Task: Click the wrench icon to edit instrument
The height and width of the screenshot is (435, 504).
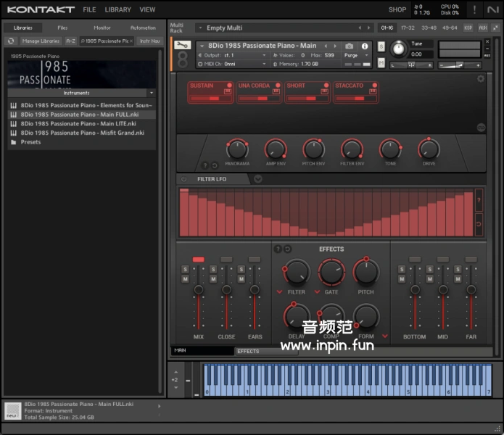Action: [x=183, y=46]
